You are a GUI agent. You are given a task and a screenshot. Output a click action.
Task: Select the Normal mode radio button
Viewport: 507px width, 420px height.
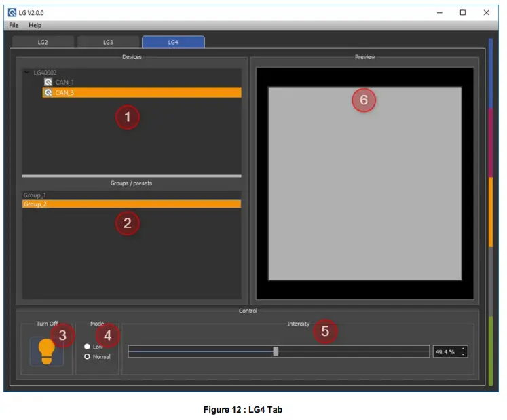click(87, 357)
